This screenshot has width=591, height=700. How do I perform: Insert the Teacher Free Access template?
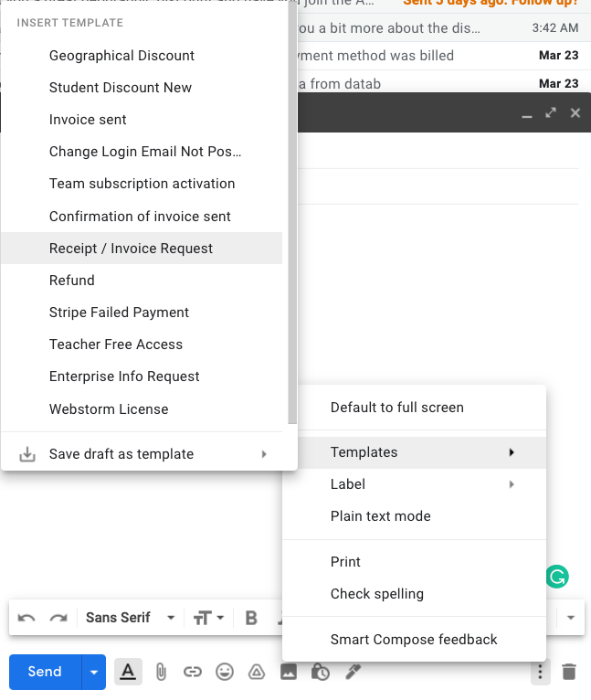point(142,345)
